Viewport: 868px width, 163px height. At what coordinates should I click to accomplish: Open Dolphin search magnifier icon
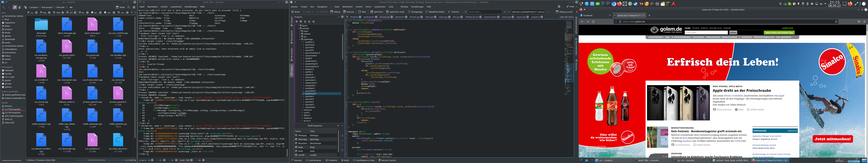pos(129,7)
